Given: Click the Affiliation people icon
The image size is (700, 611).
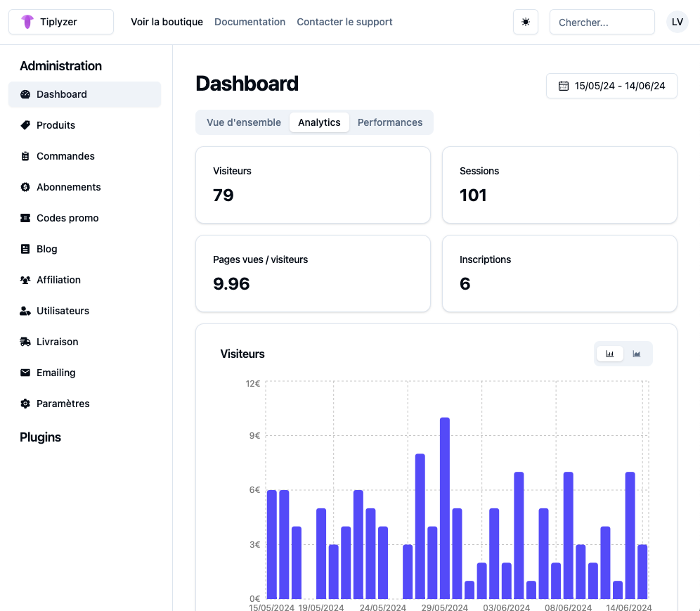Looking at the screenshot, I should click(x=25, y=280).
